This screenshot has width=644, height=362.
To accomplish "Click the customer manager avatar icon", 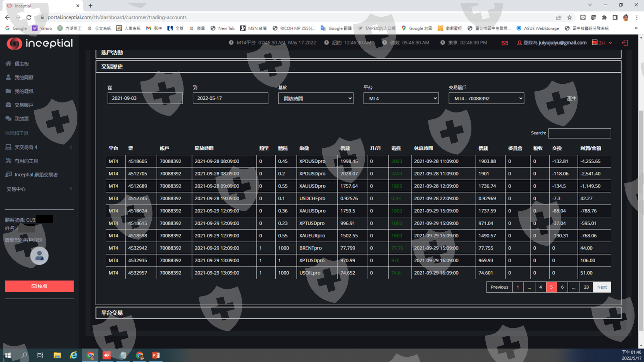I will tap(39, 256).
